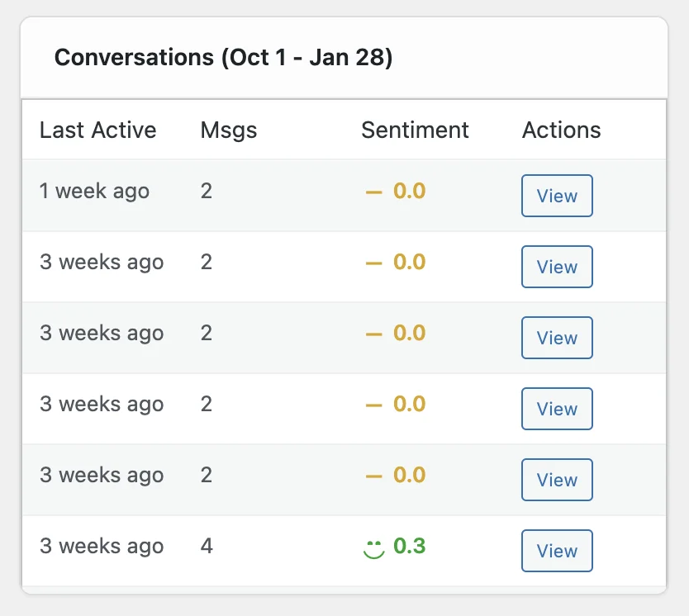Click neutral sentiment icon in fifth table row
Screen dimensions: 689x616
click(x=374, y=476)
